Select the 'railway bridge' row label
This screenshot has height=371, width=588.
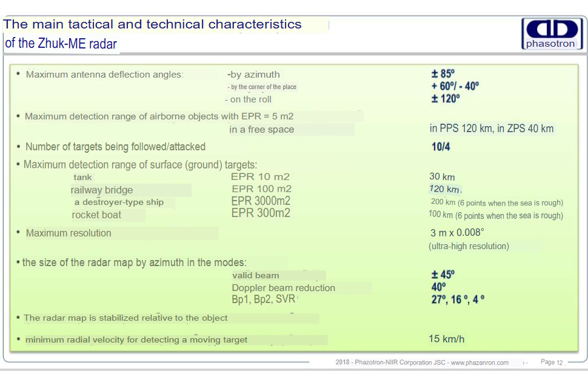pyautogui.click(x=102, y=190)
